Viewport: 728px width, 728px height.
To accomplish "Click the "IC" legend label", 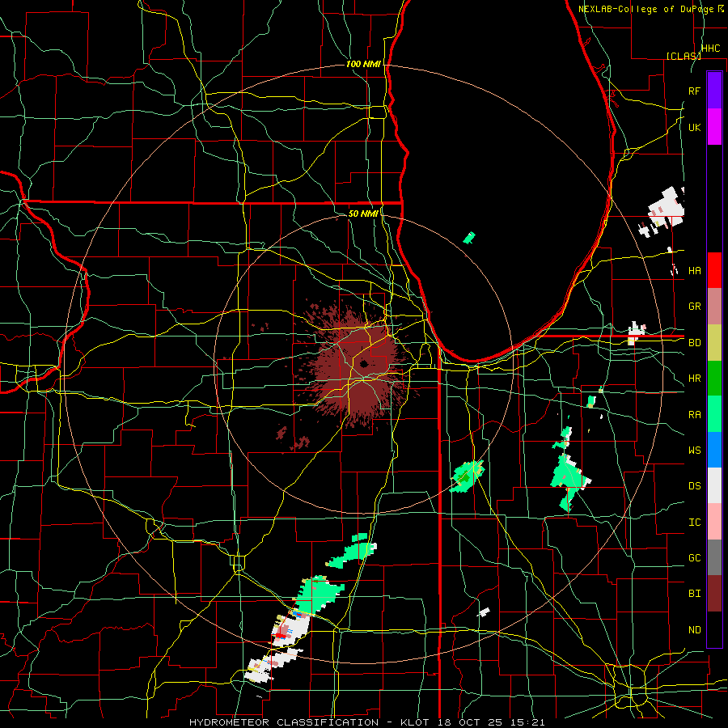I will point(694,523).
